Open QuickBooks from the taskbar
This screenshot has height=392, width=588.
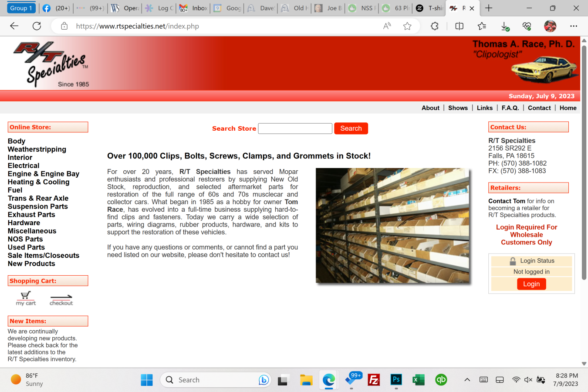click(441, 380)
